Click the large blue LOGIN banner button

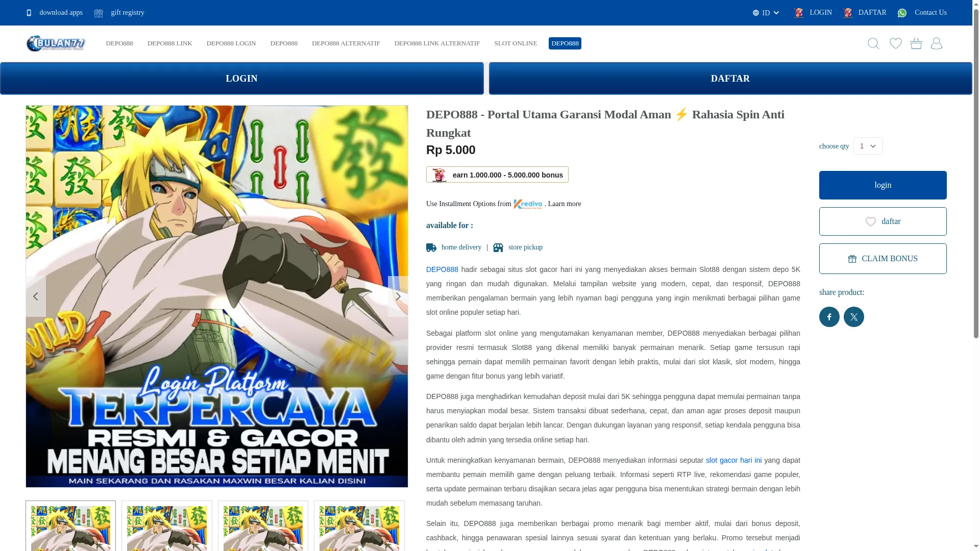[x=242, y=79]
